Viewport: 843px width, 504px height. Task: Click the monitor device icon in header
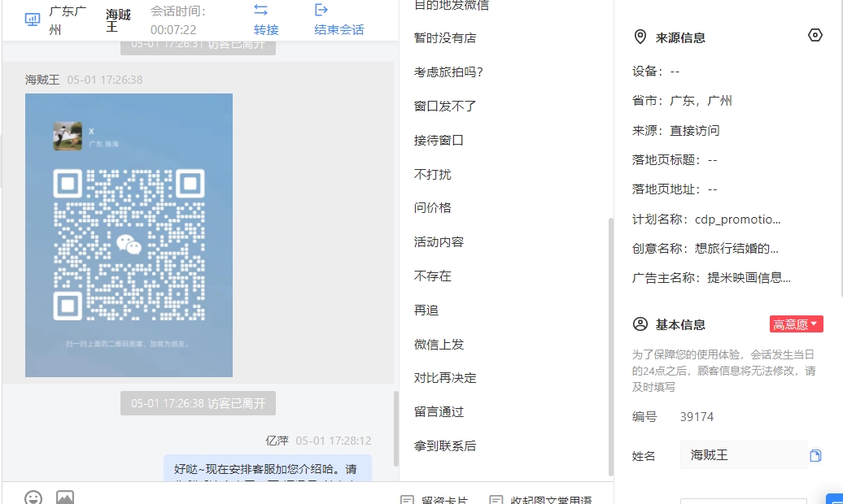point(33,20)
